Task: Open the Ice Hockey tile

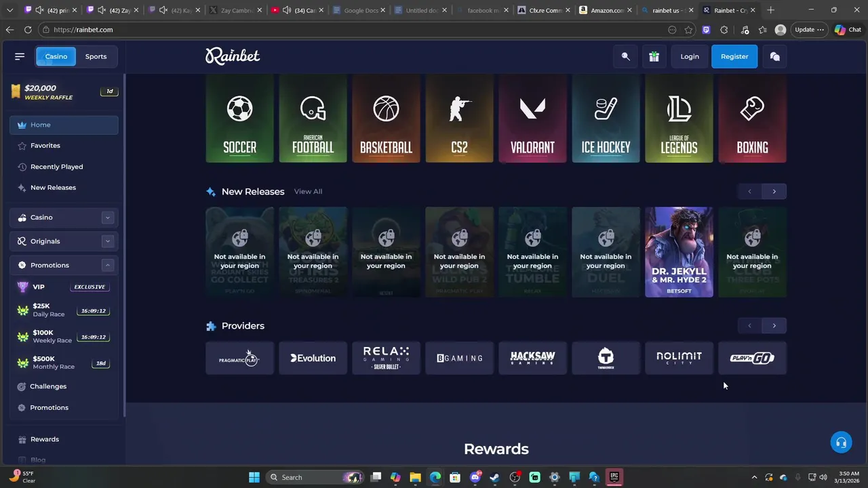Action: (x=606, y=119)
